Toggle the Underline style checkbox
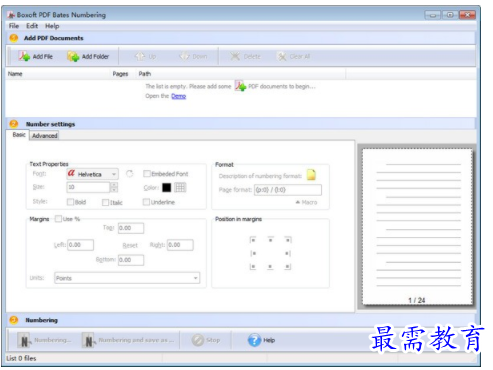The image size is (493, 370). point(146,202)
